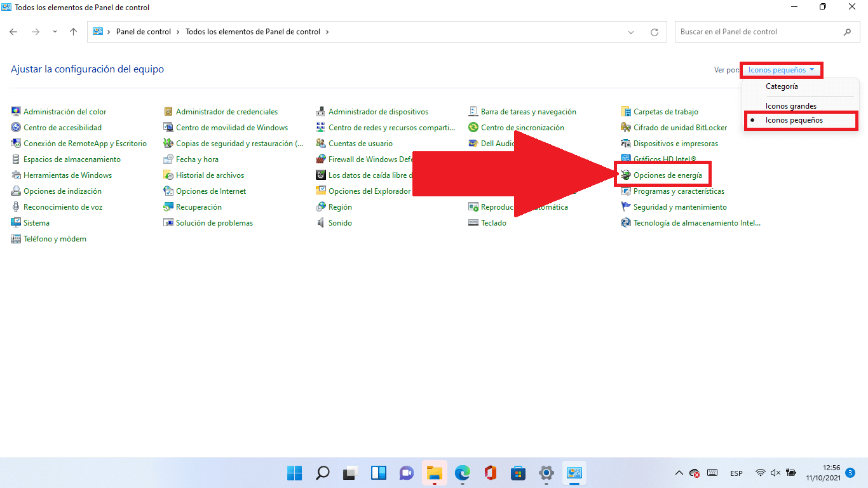Click the Fecha y hora icon
Screen dimensions: 868x488
(168, 159)
